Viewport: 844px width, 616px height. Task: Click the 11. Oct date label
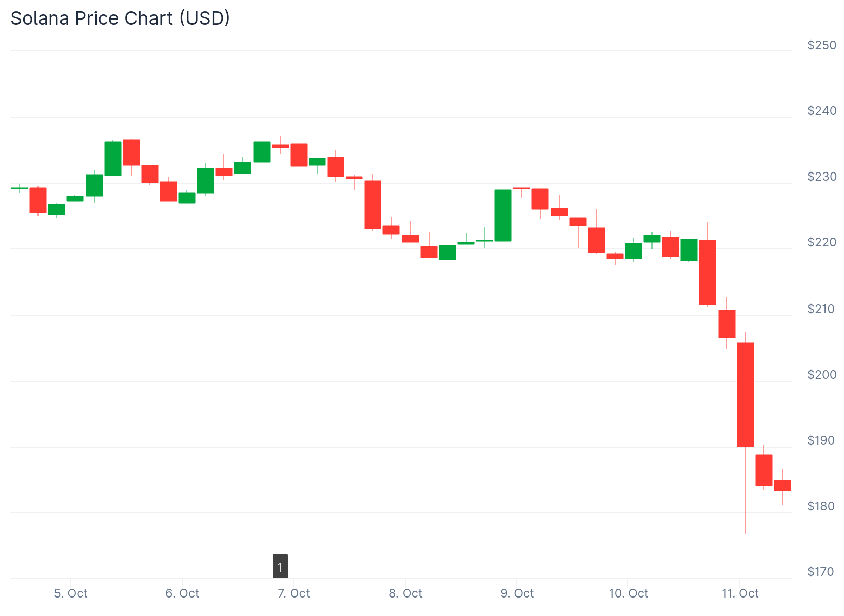point(740,593)
